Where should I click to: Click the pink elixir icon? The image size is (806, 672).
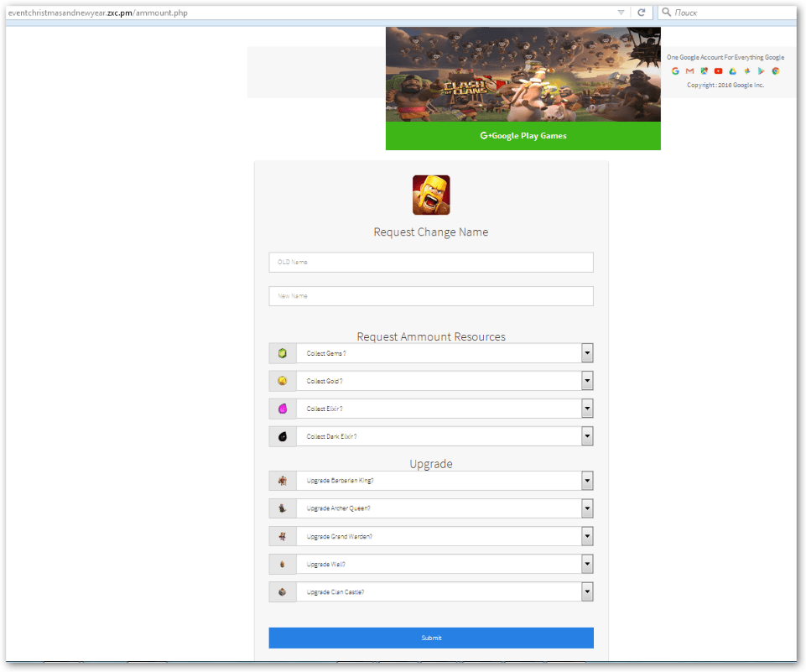[x=282, y=409]
